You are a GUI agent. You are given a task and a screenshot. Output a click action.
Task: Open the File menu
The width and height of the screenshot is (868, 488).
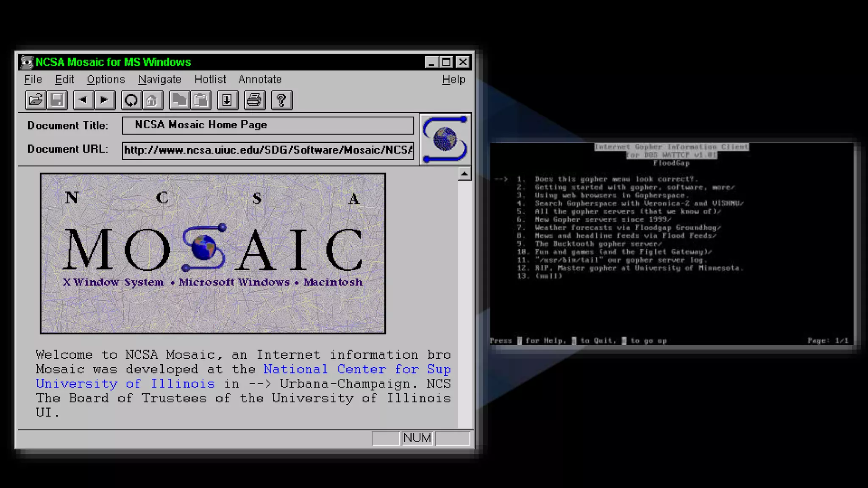33,80
